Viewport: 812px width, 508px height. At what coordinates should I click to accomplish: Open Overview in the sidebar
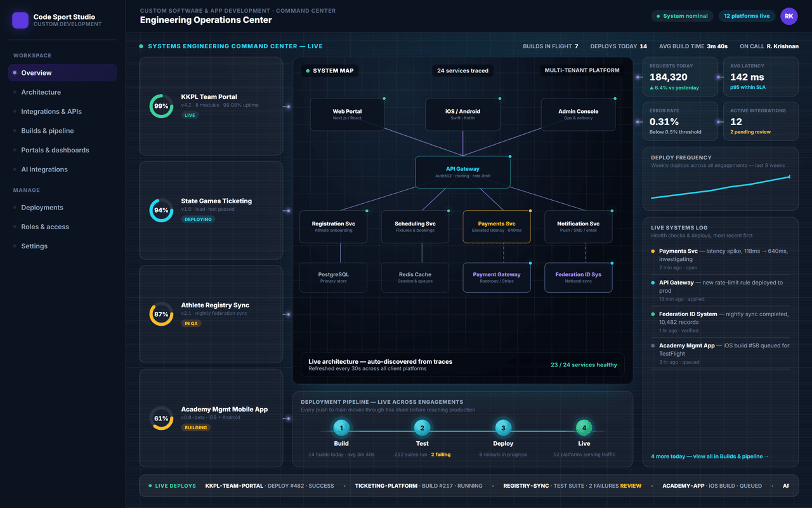tap(63, 73)
